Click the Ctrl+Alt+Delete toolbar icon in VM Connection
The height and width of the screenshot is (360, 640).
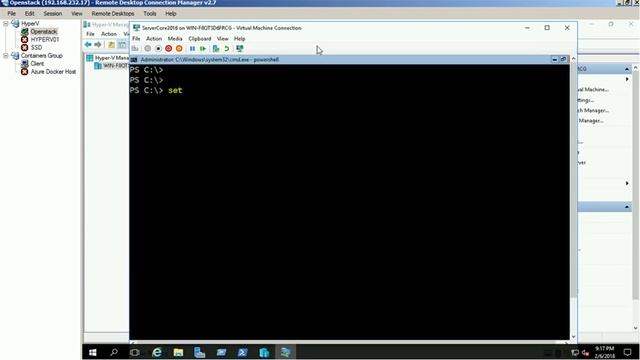[135, 49]
